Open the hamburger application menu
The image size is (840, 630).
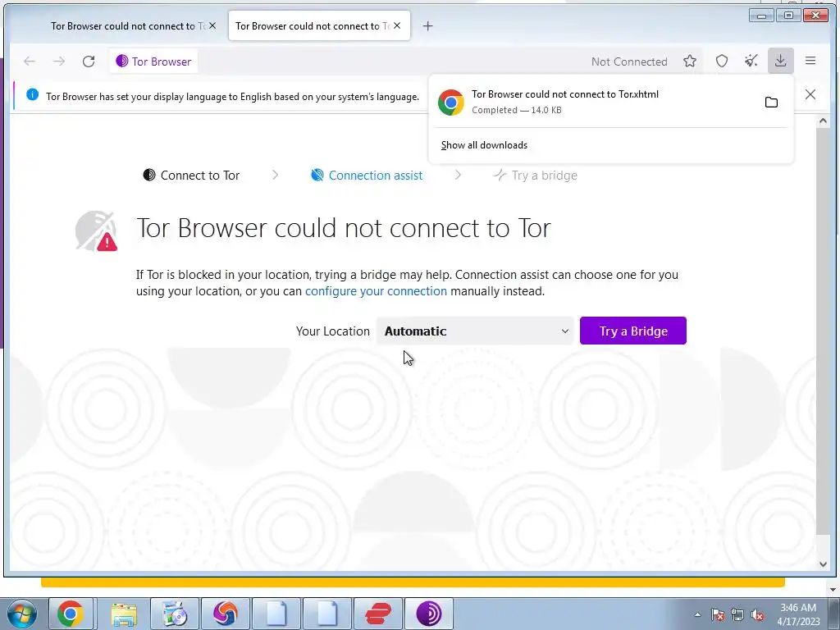click(x=810, y=61)
